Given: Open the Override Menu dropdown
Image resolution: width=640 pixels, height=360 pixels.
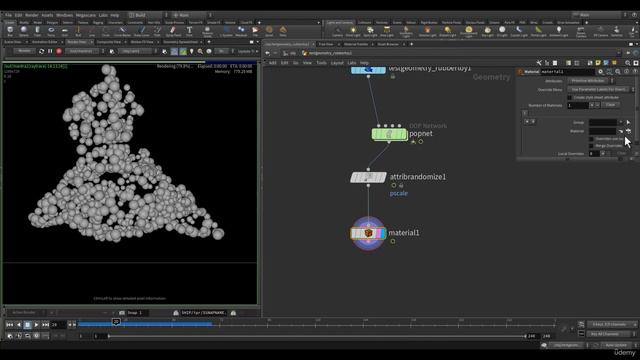Looking at the screenshot, I should [x=601, y=89].
